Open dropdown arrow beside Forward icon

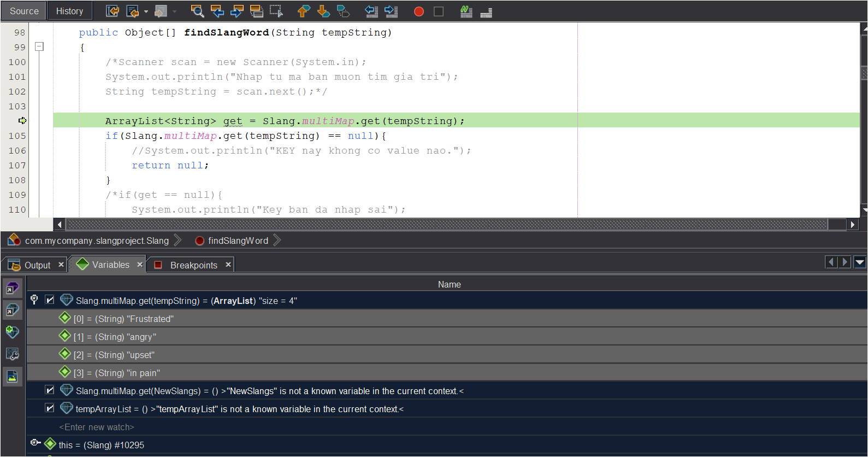pos(174,11)
